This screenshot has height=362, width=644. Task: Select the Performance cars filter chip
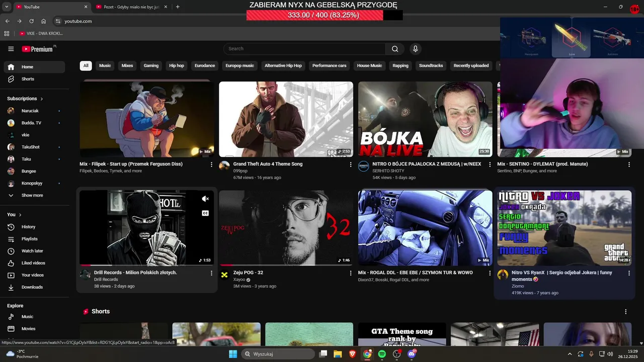(329, 66)
